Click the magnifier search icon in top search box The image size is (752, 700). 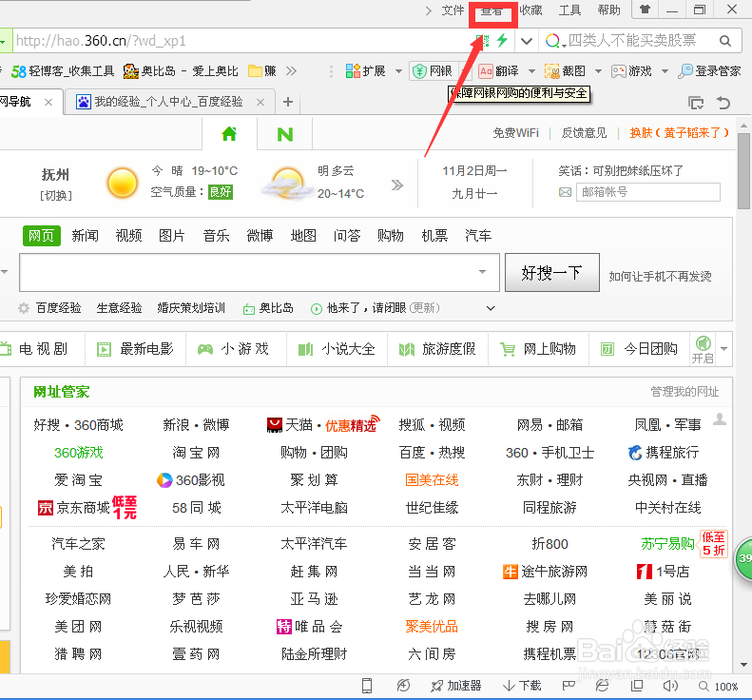tap(725, 41)
